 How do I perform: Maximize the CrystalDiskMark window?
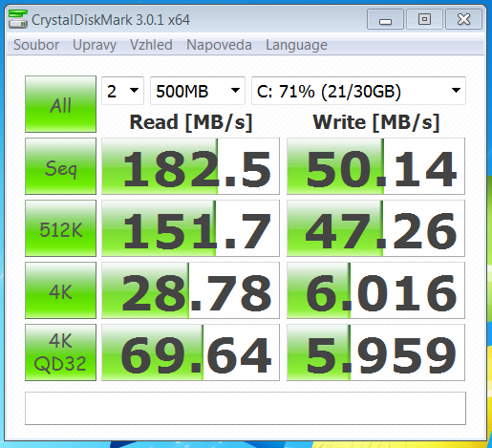point(424,19)
